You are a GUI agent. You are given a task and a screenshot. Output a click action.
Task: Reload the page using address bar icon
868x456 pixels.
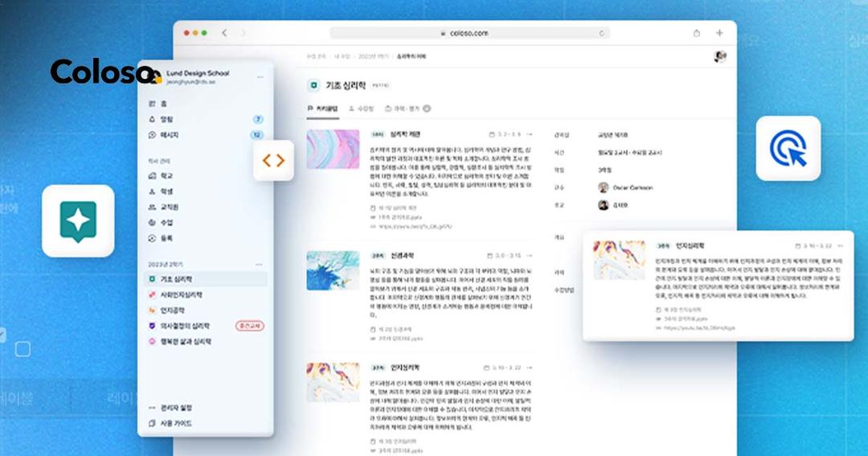[x=602, y=33]
